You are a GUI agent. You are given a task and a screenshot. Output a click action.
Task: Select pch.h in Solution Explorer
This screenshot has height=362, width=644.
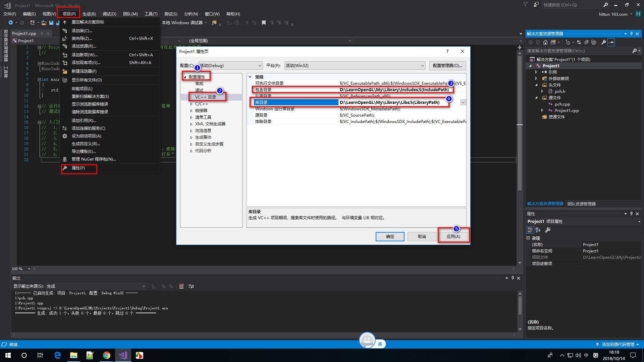560,91
